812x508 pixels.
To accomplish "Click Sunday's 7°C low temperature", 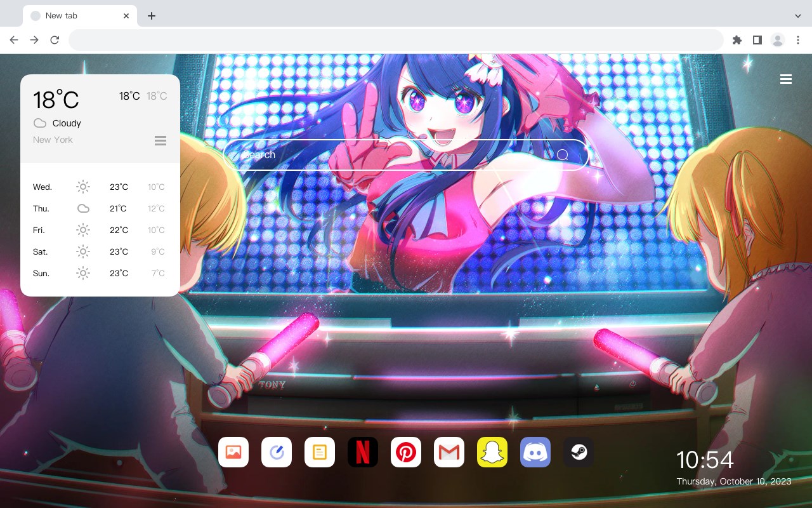I will click(x=157, y=273).
